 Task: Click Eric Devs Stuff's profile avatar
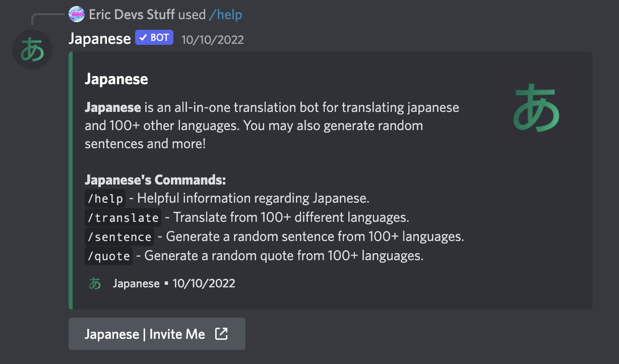click(x=76, y=14)
